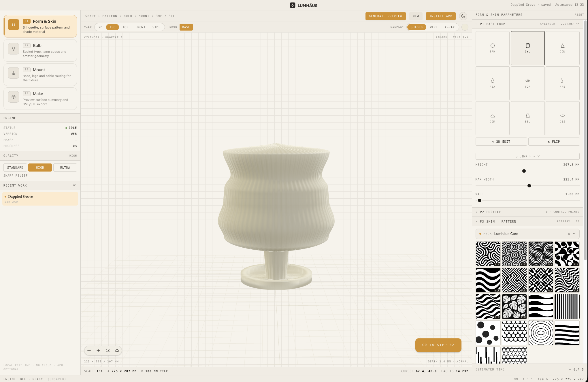
Task: Set quality to Standard
Action: click(15, 168)
